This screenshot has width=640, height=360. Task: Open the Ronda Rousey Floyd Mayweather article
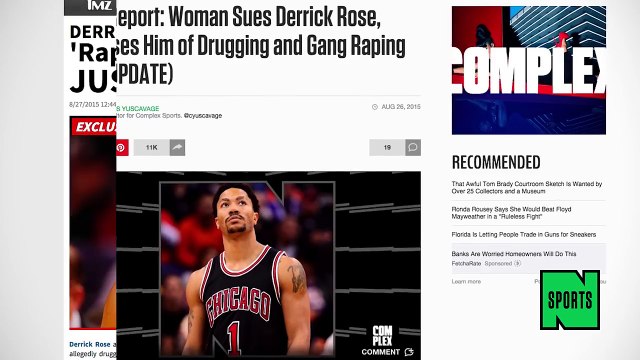tap(511, 213)
